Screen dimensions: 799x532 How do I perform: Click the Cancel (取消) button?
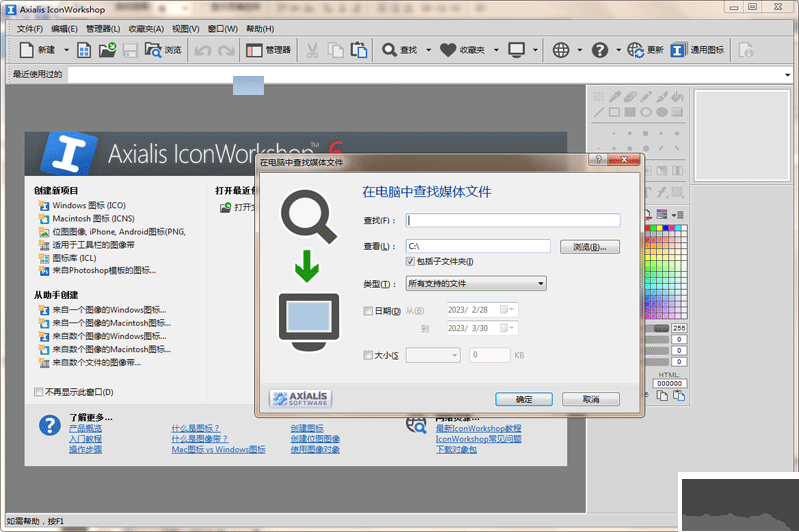[x=590, y=399]
